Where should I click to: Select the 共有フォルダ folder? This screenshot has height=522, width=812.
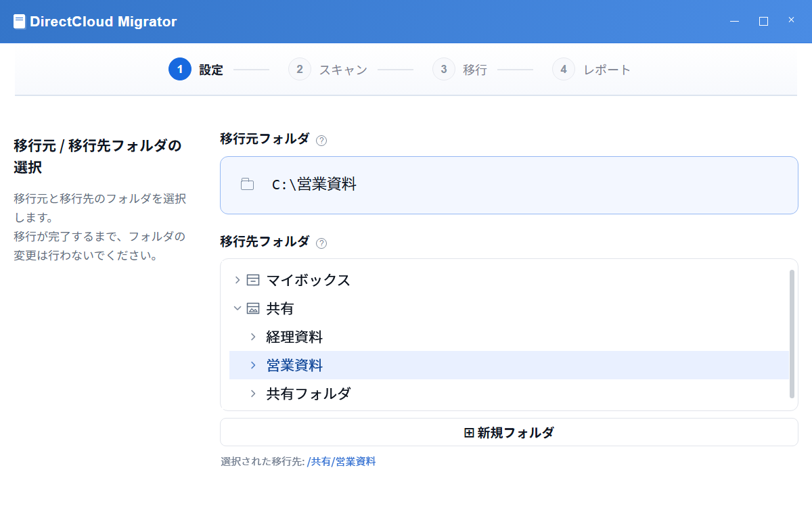pyautogui.click(x=509, y=394)
